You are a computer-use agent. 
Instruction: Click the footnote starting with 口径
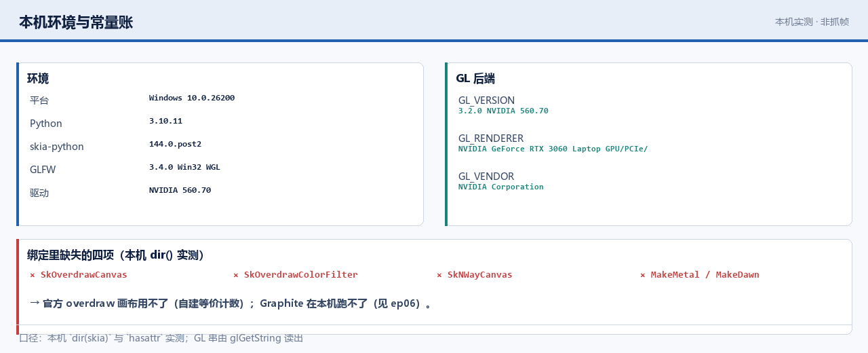tap(161, 338)
